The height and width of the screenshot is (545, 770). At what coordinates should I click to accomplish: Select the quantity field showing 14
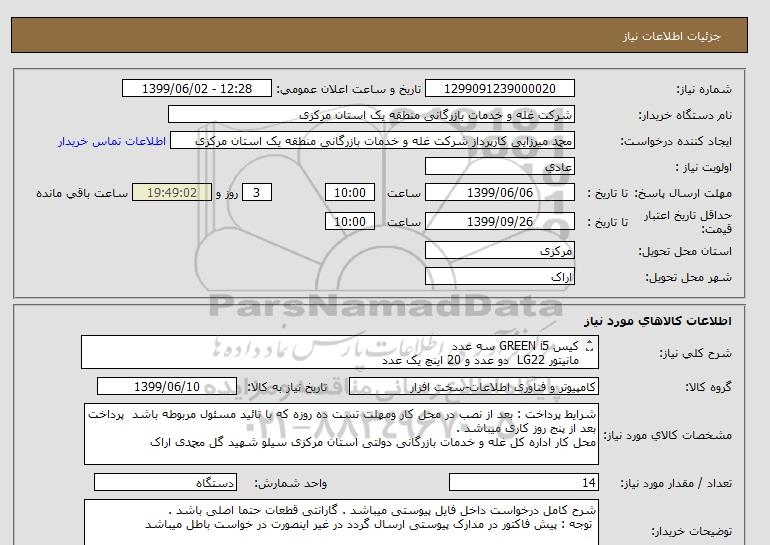tap(524, 483)
